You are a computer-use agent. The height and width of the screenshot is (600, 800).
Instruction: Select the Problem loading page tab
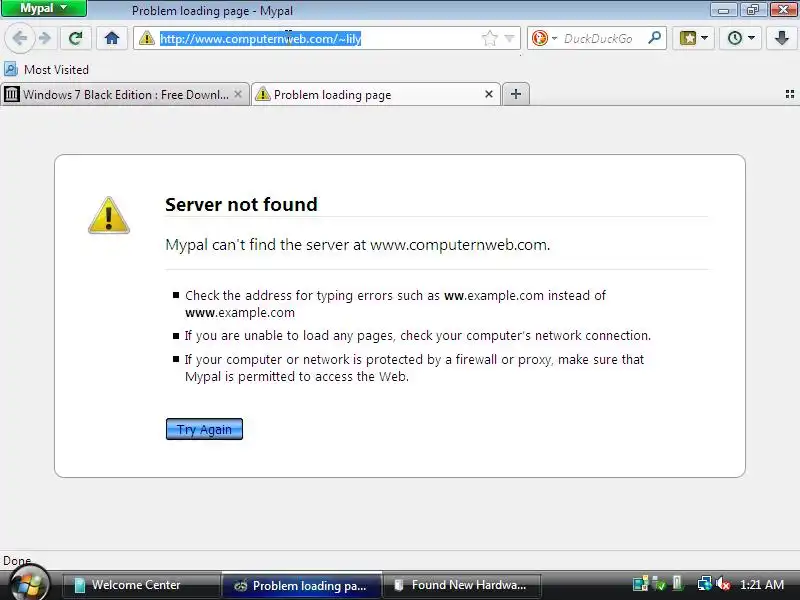[377, 94]
